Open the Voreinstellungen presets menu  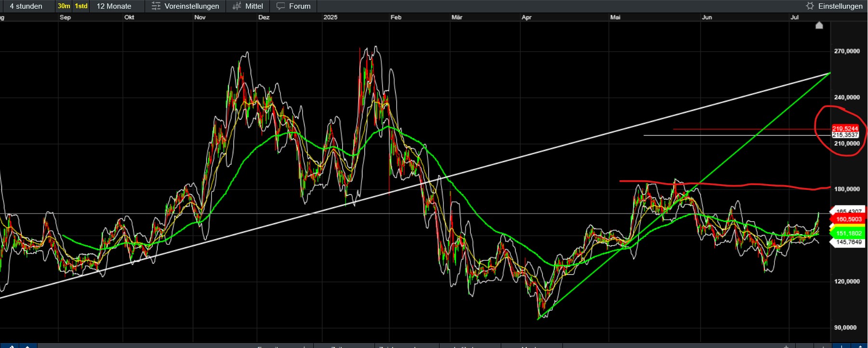(185, 6)
